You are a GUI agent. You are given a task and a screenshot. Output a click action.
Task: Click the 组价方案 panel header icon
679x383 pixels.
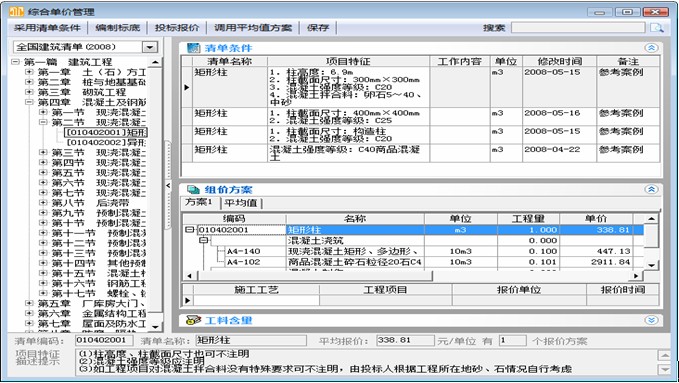click(x=193, y=189)
